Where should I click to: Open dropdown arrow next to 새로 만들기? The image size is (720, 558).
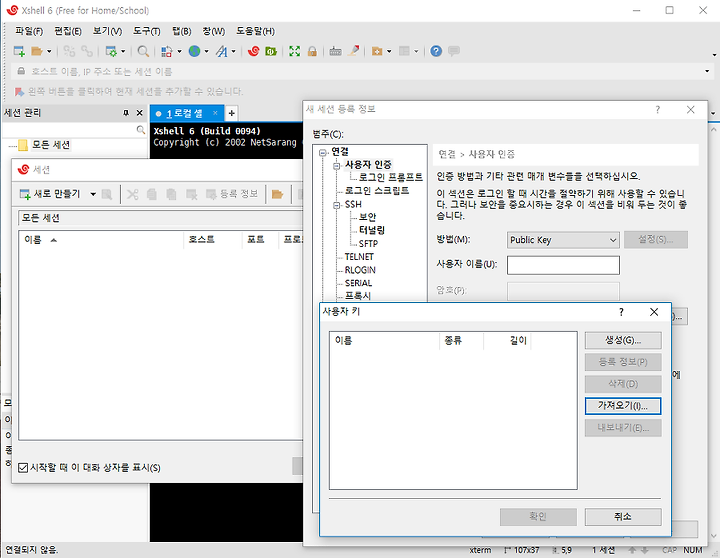[x=93, y=194]
